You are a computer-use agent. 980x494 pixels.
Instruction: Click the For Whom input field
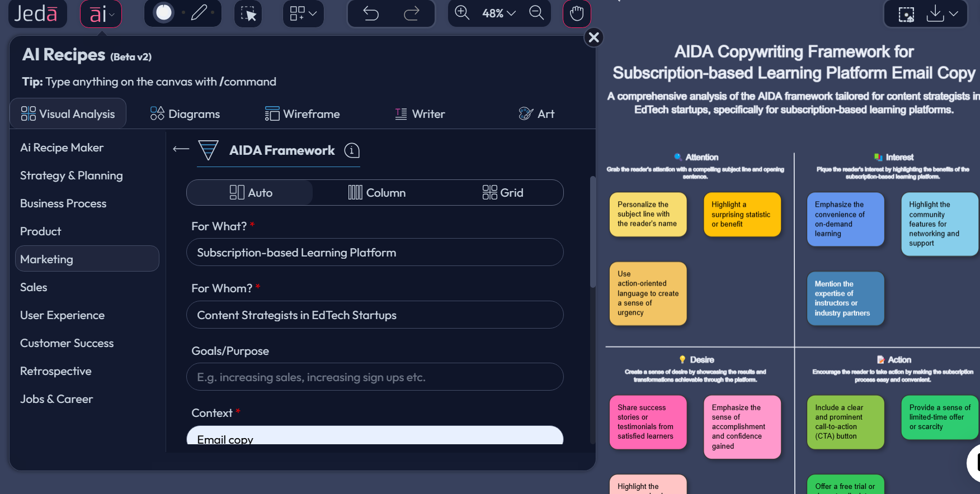point(375,315)
